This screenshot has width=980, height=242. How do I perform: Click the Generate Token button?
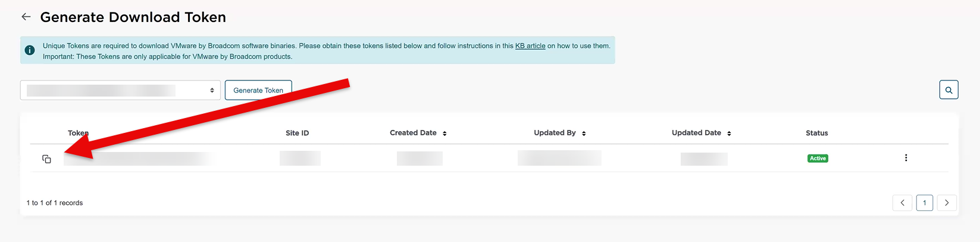pos(258,90)
